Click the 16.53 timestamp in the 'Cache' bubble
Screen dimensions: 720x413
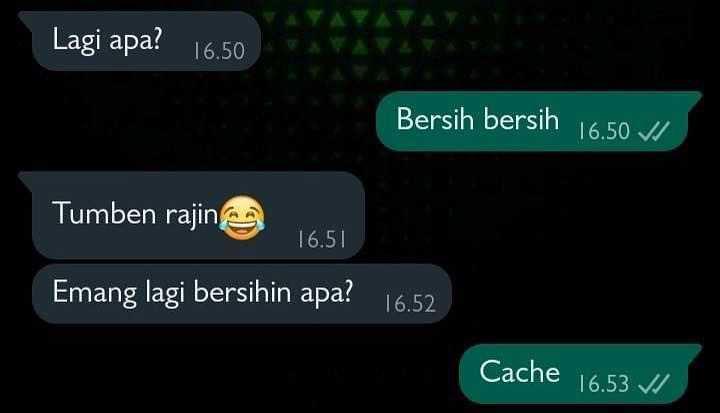tap(604, 384)
